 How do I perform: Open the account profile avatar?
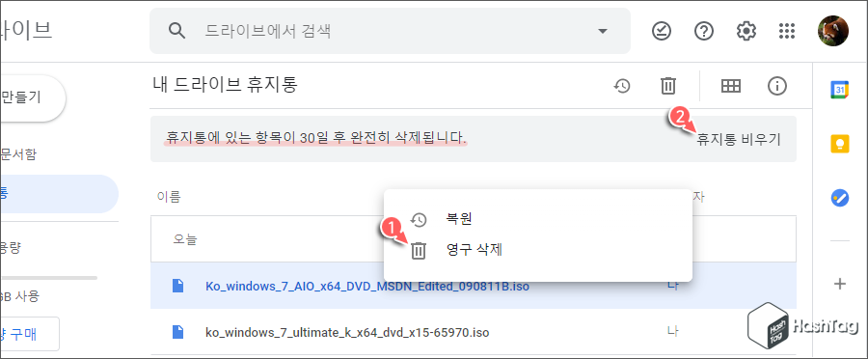[832, 31]
